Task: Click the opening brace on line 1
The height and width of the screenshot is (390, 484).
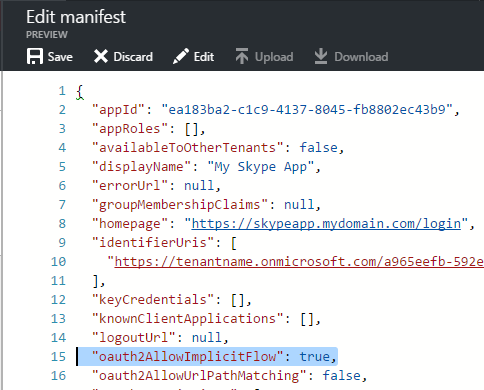Action: [80, 91]
